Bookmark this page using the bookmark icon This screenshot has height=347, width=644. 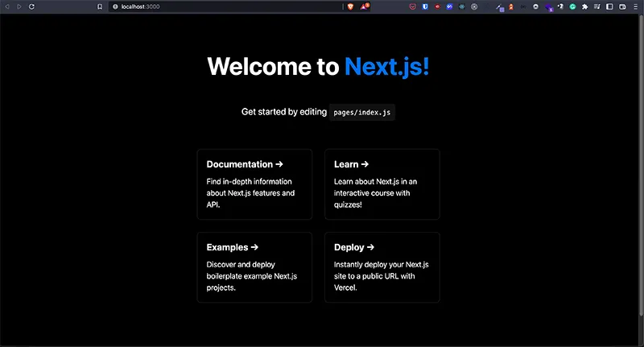coord(100,6)
